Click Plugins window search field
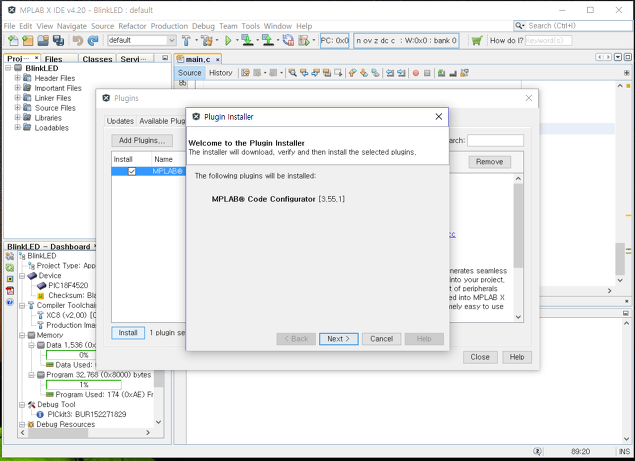This screenshot has height=461, width=635. click(495, 140)
